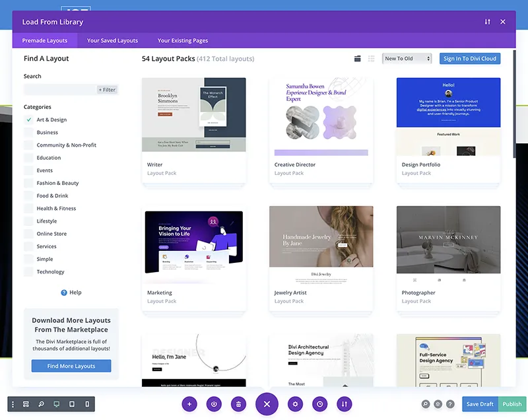
Task: Open the New To Old sort dropdown
Action: tap(407, 59)
